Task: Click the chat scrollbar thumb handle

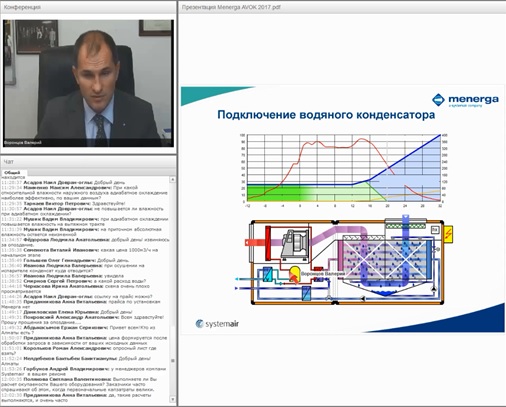Action: 173,361
